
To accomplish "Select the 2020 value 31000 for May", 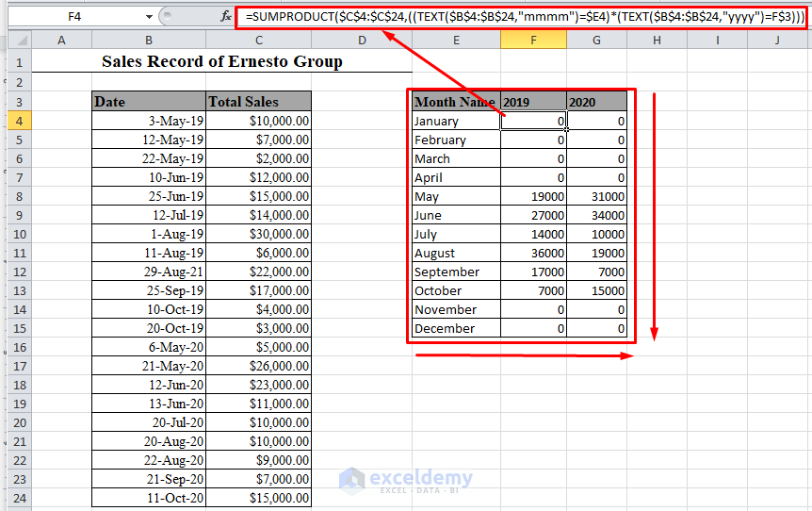I will 596,196.
